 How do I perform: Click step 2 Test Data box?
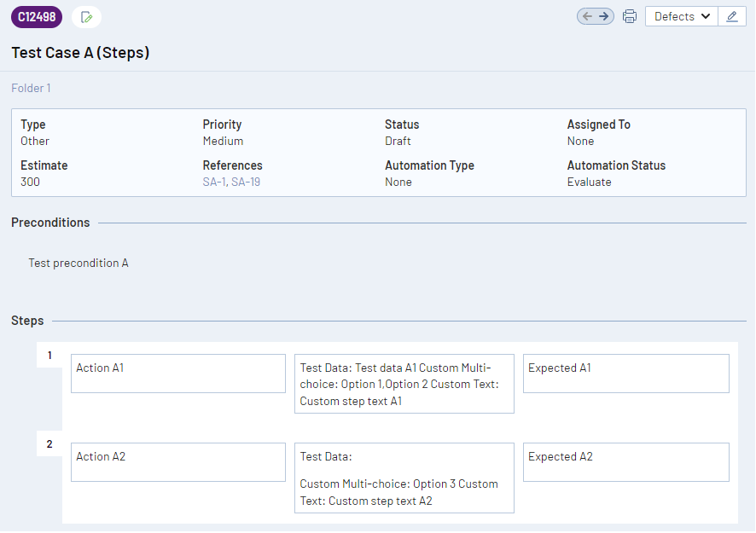(404, 478)
